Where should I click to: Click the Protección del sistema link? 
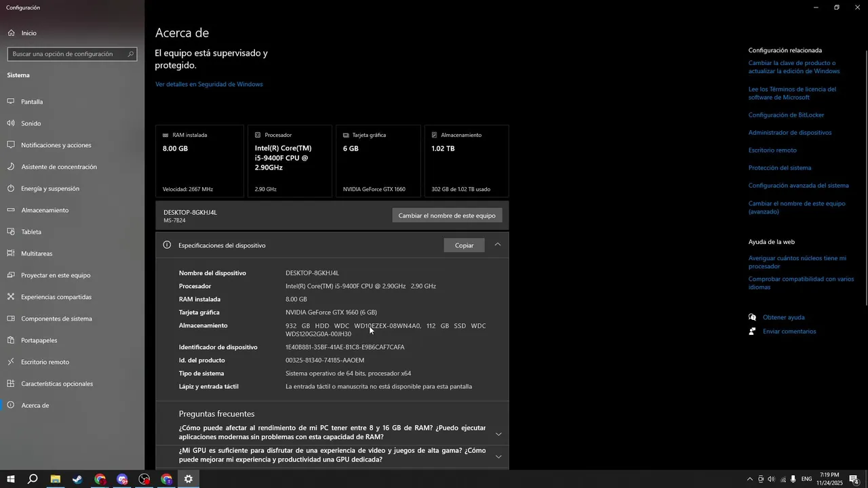click(x=780, y=168)
